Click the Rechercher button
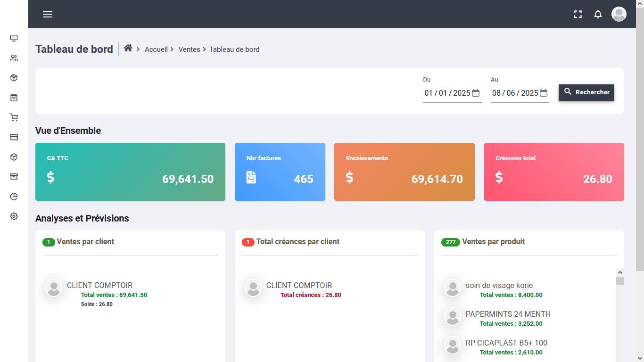Screen dimensions: 644x362 pos(586,92)
